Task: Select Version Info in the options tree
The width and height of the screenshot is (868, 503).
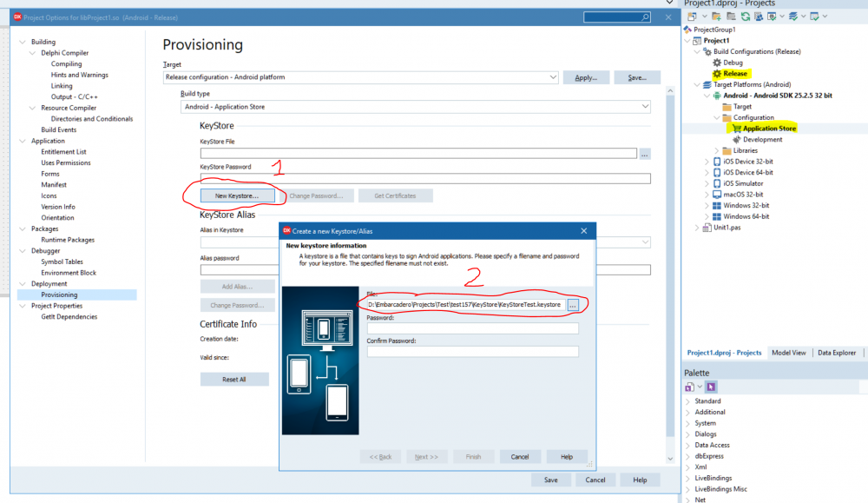Action: (58, 207)
